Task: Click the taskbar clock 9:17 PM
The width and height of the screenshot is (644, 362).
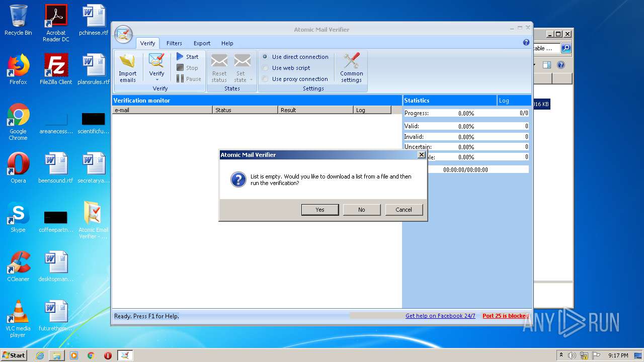Action: pos(618,355)
